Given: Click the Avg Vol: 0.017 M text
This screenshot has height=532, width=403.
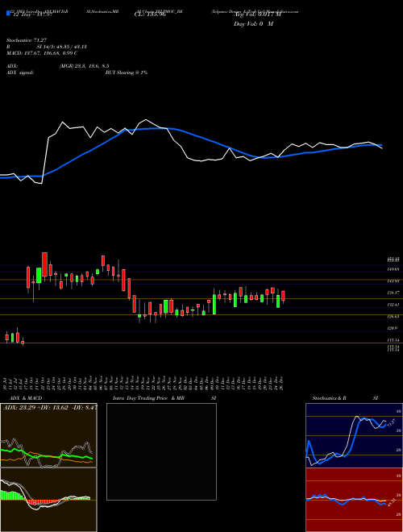Looking at the screenshot, I should 257,15.
